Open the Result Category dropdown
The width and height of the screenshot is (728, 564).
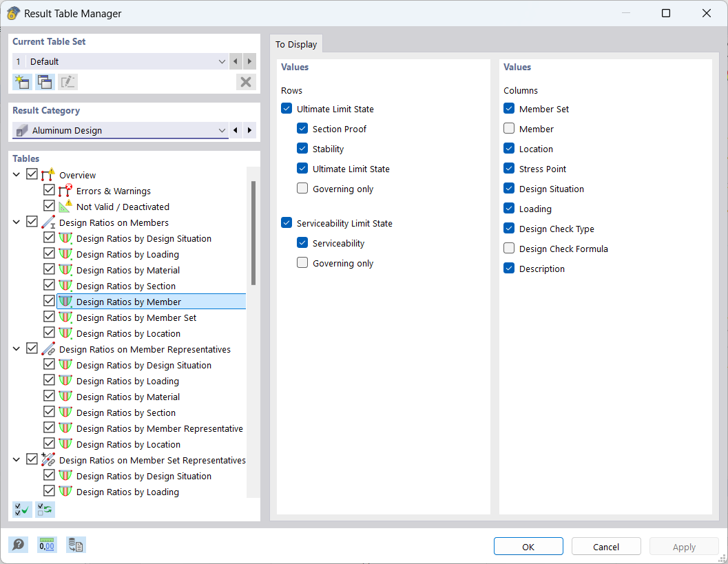pyautogui.click(x=222, y=130)
